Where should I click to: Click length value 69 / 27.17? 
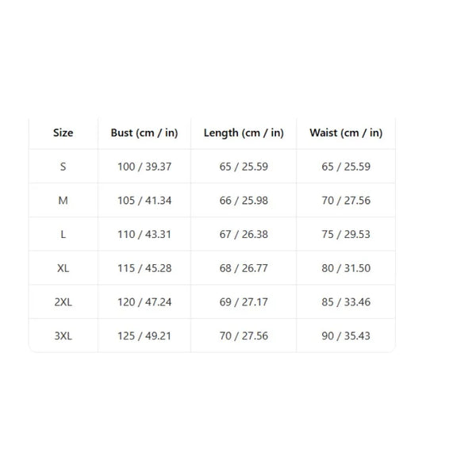(x=244, y=302)
